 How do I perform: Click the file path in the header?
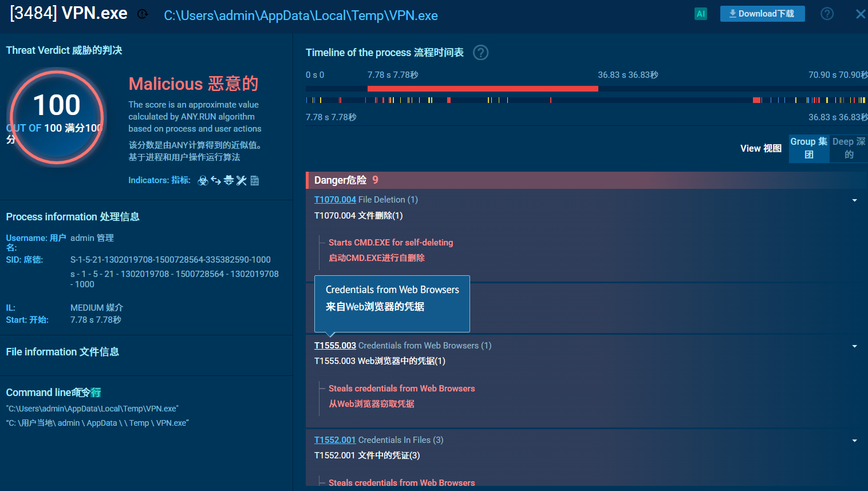click(x=301, y=15)
